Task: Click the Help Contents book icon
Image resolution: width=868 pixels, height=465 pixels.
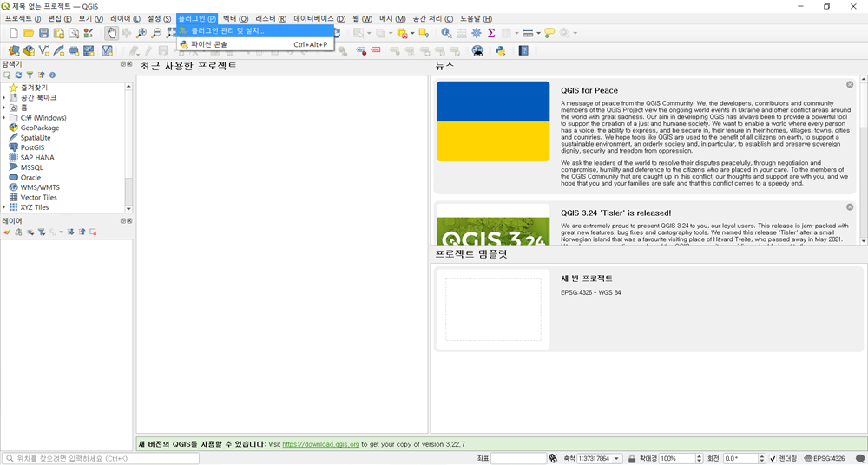Action: [x=523, y=51]
